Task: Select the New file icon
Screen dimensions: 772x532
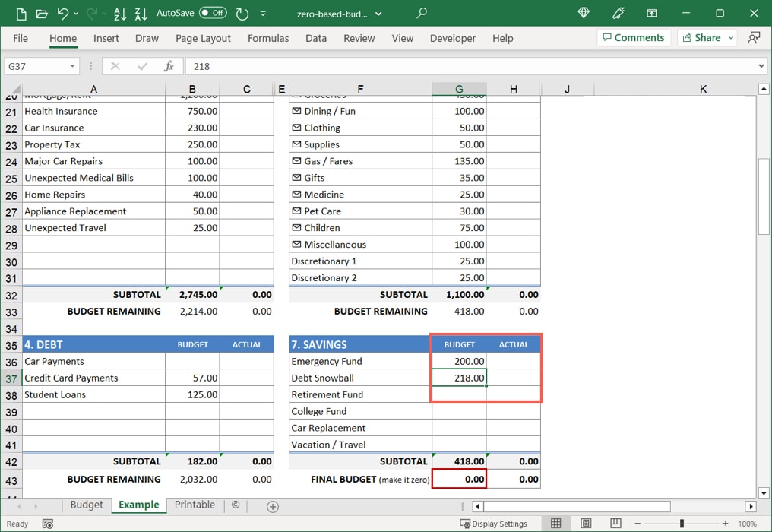Action: pos(20,12)
